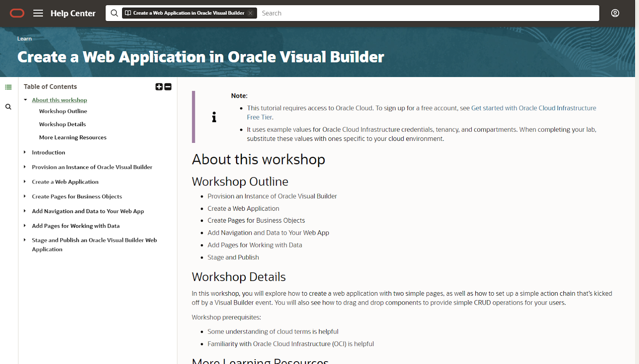
Task: Open the user profile account icon
Action: 615,13
